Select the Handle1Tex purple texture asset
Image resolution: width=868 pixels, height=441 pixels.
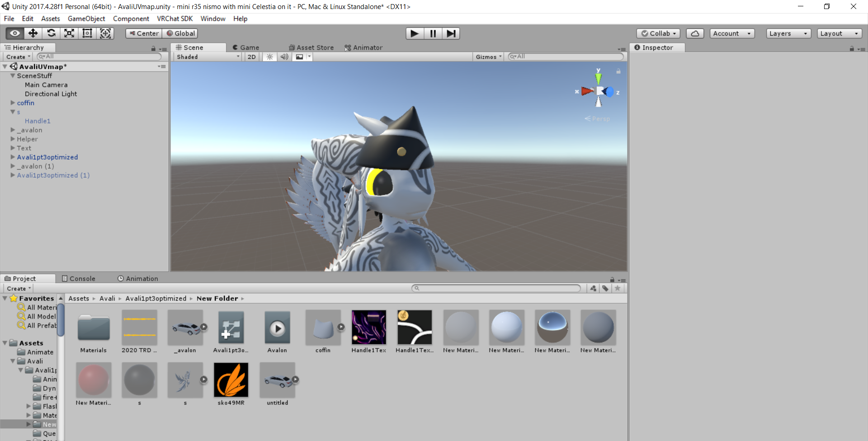tap(369, 332)
